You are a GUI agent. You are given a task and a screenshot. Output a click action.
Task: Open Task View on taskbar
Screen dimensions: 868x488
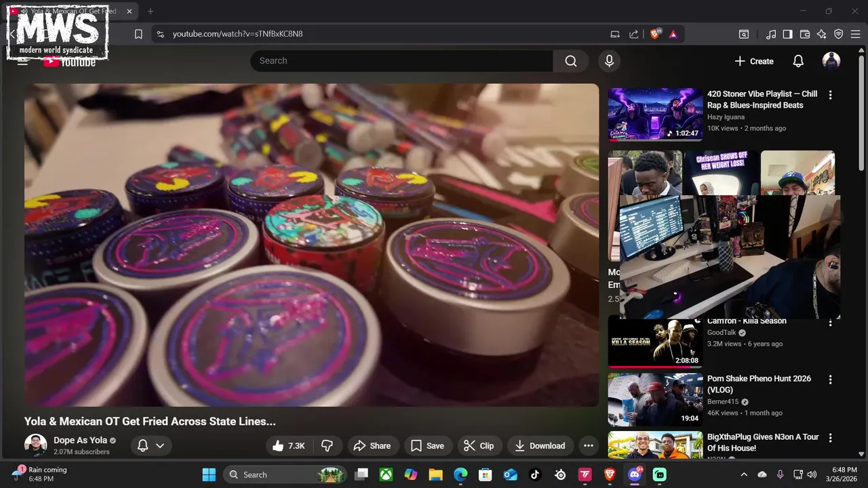pyautogui.click(x=362, y=474)
